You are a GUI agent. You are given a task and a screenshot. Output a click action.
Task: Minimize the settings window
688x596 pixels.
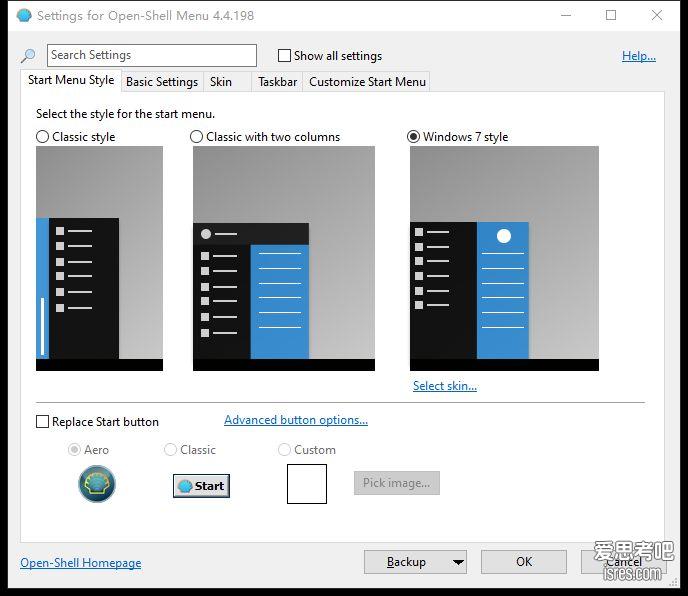(x=566, y=15)
